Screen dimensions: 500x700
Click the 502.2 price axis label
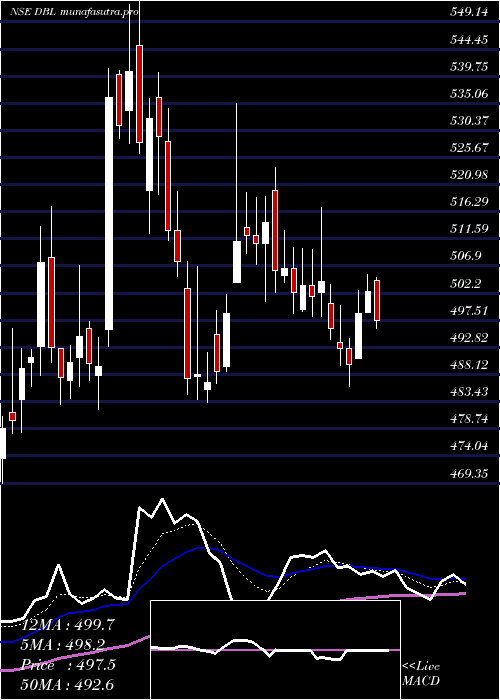coord(466,283)
